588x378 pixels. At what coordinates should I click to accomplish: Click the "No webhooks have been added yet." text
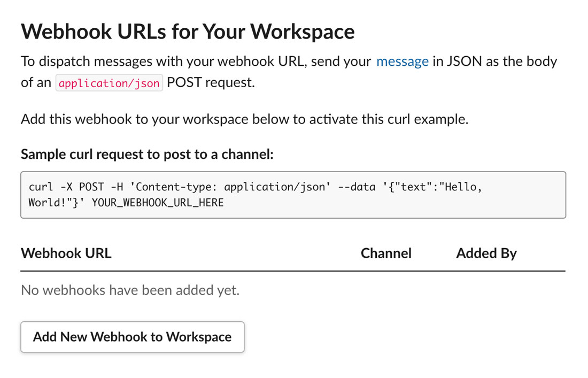130,290
